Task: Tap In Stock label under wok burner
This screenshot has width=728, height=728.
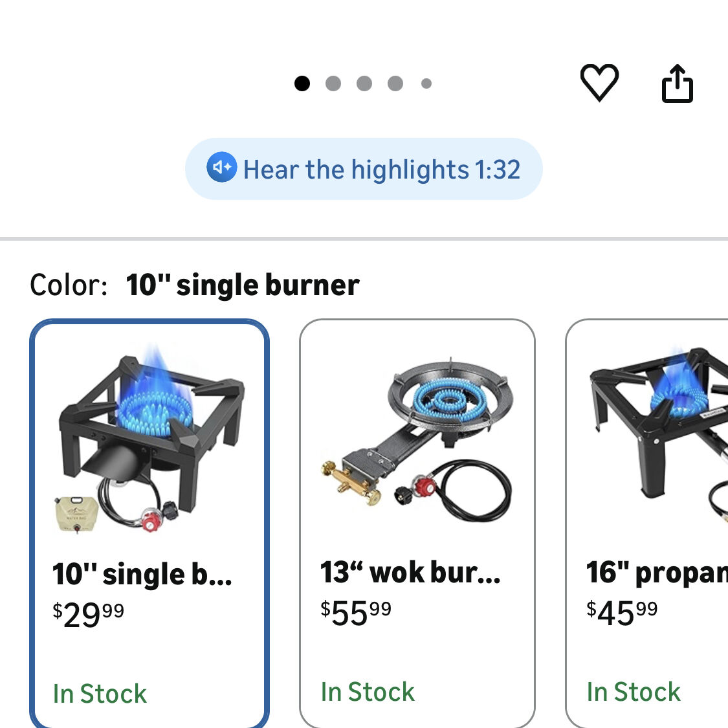Action: [368, 692]
